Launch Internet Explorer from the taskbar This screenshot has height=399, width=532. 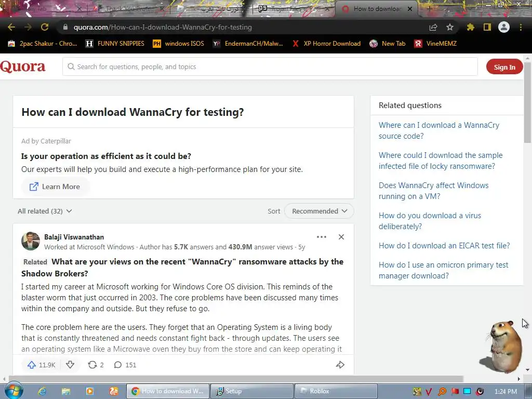[x=42, y=391]
